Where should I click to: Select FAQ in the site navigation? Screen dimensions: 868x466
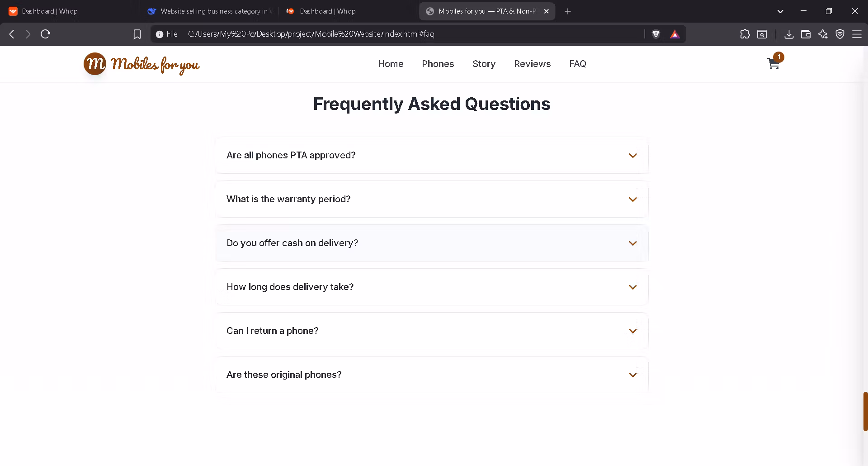pyautogui.click(x=578, y=64)
